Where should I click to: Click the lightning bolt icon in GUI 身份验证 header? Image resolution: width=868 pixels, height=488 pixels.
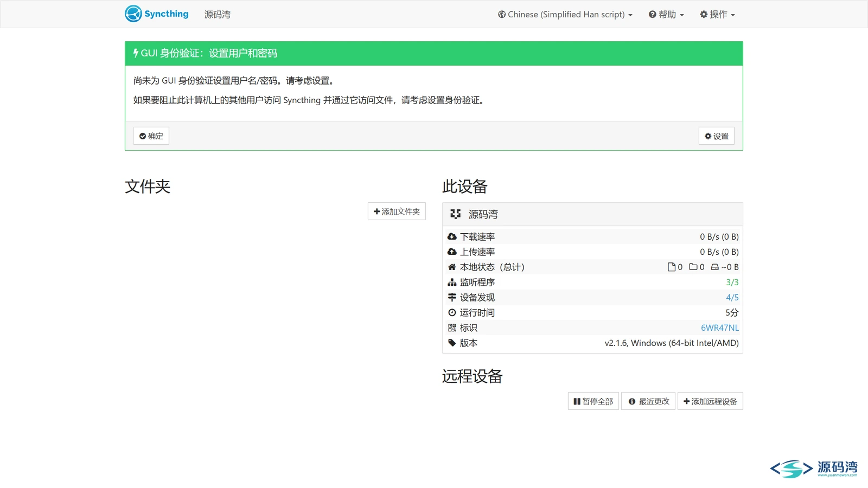point(136,53)
